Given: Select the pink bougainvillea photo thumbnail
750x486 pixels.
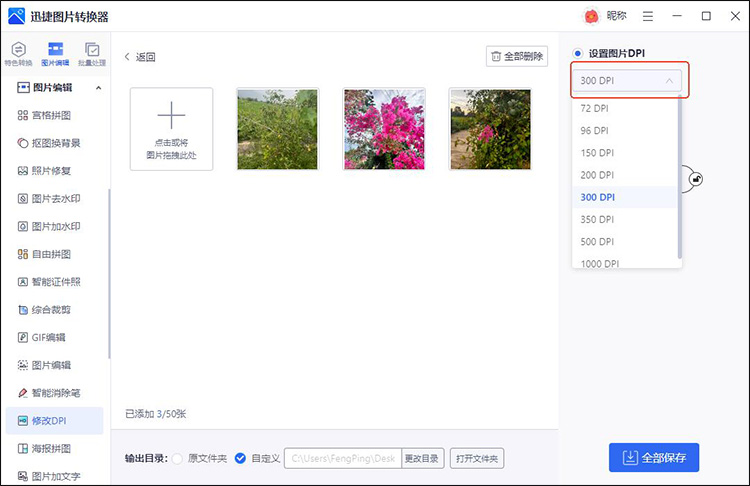Looking at the screenshot, I should pyautogui.click(x=384, y=129).
